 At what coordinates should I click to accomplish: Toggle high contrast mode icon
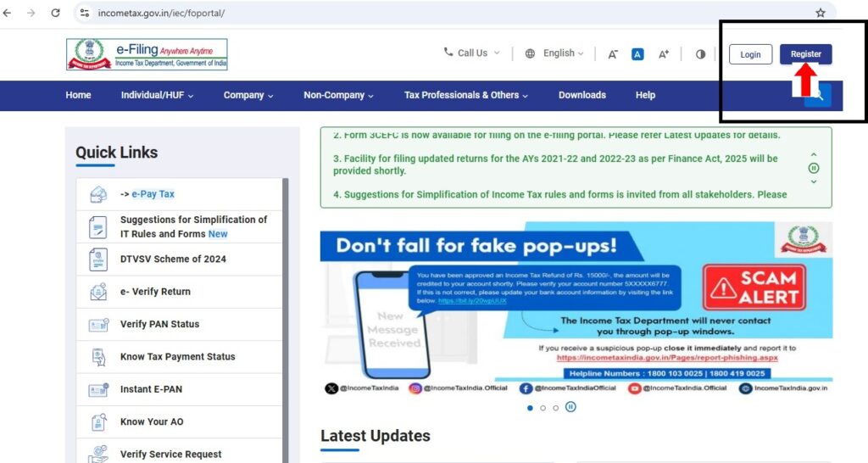point(700,54)
